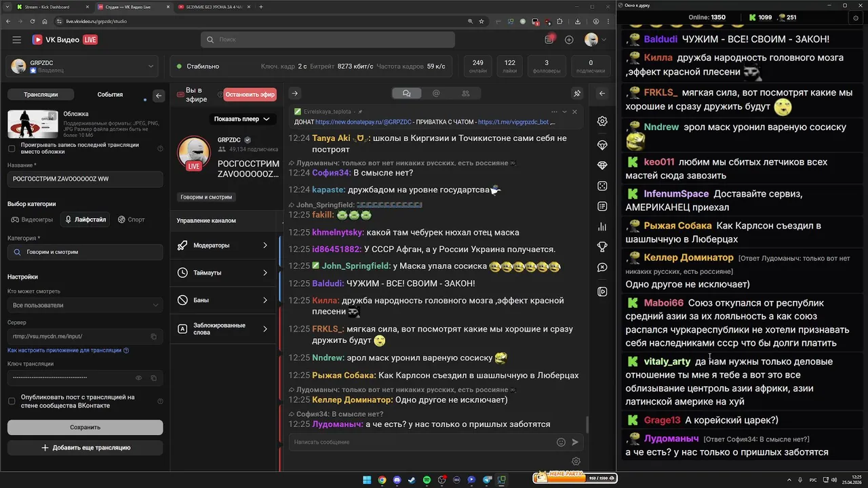Click the plus create icon in header
The width and height of the screenshot is (868, 488).
(x=569, y=40)
